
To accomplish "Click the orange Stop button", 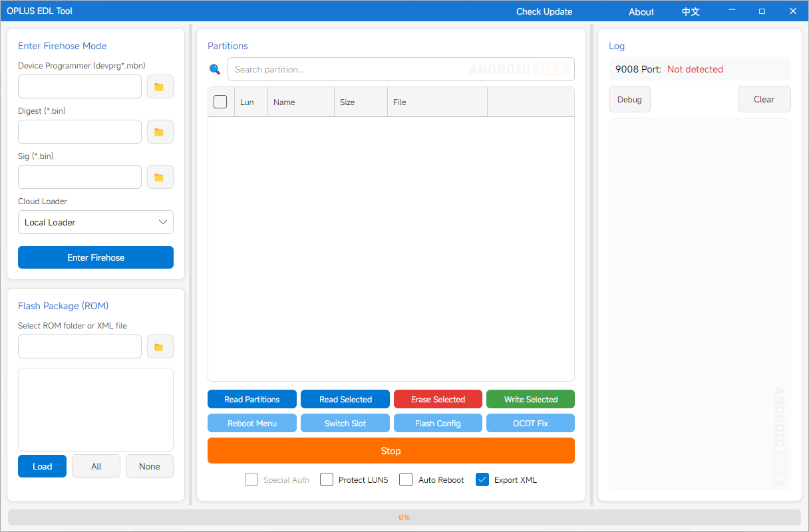I will 391,450.
